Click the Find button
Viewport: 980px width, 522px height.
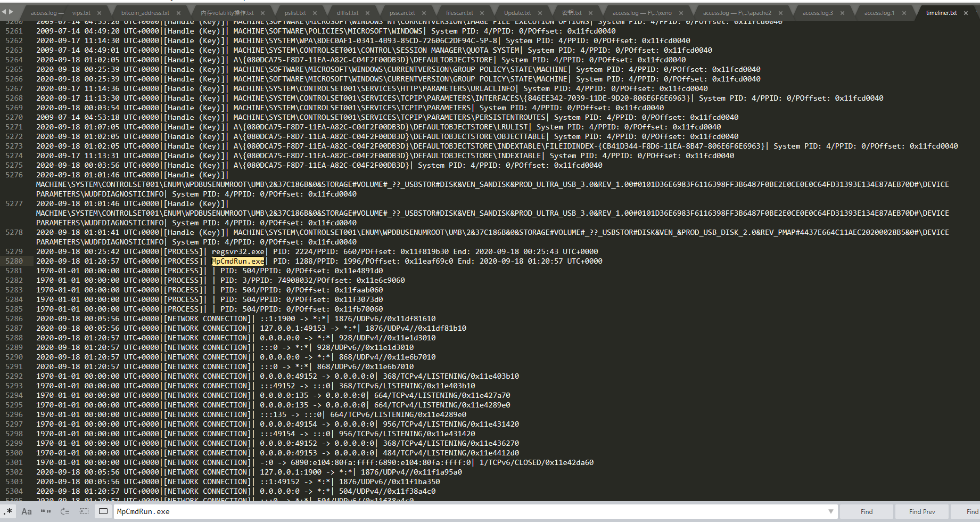coord(867,511)
